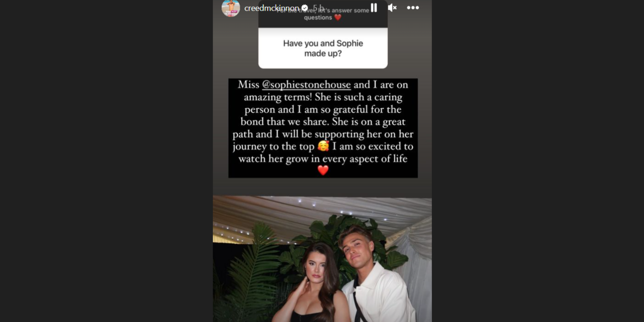The width and height of the screenshot is (644, 322).
Task: Click the dark area left of story
Action: (x=106, y=161)
